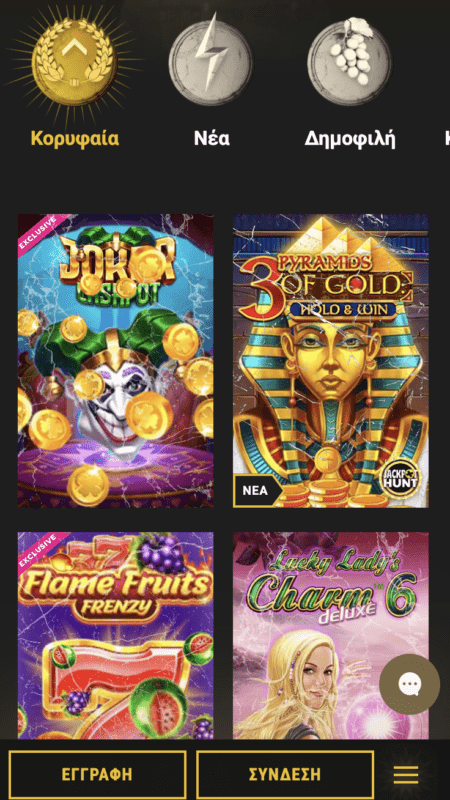
Task: Open the grape cluster Δημοφιλή category coin
Action: point(349,62)
